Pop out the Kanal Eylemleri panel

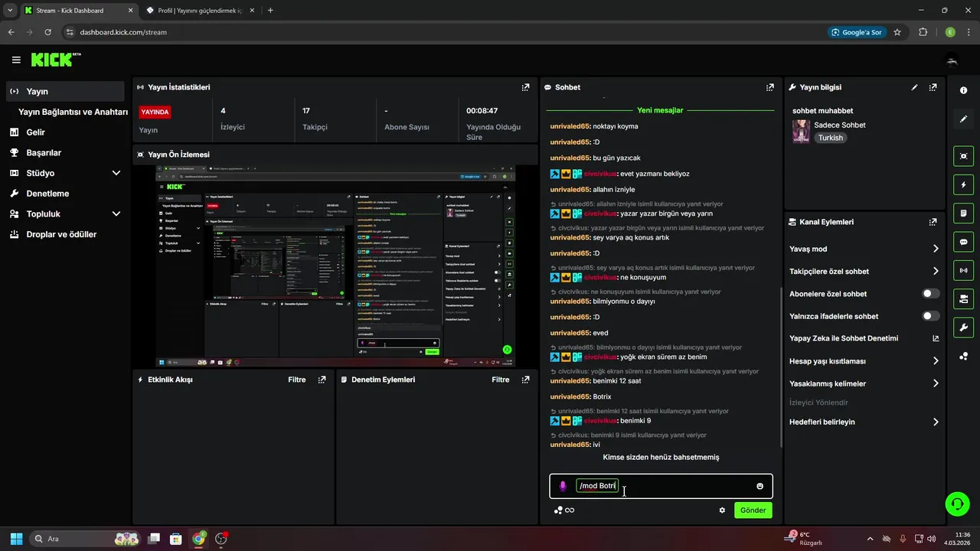[x=933, y=222]
